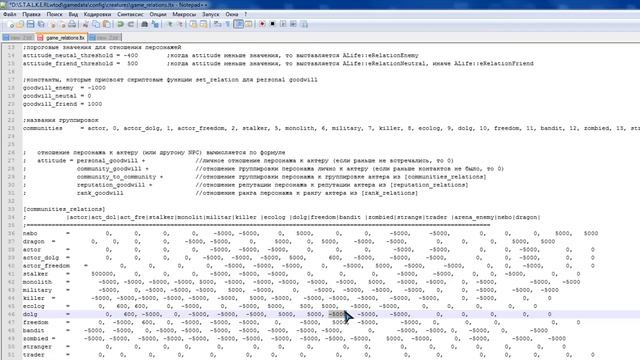The height and width of the screenshot is (360, 640).
Task: Toggle word wrap in the toolbar
Action: (x=218, y=24)
